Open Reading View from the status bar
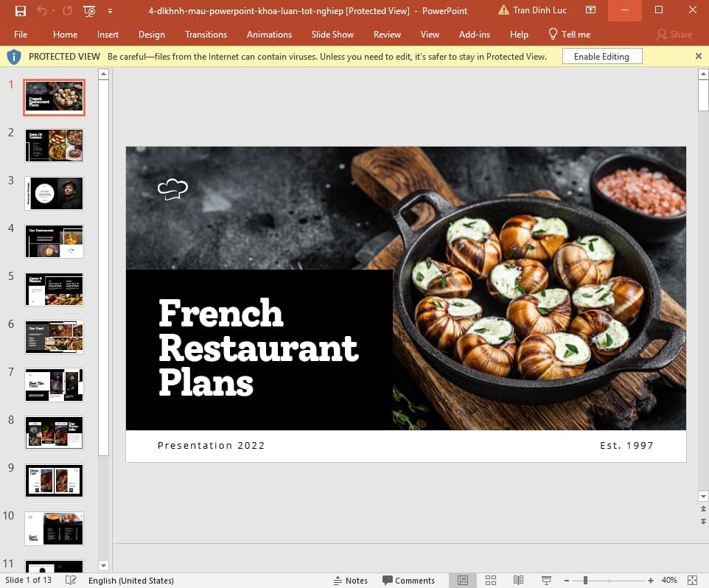The width and height of the screenshot is (709, 588). pyautogui.click(x=518, y=580)
